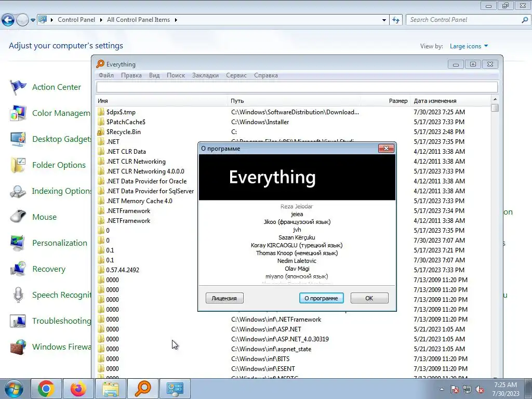Expand the address bar history dropdown
The image size is (532, 399).
(384, 20)
